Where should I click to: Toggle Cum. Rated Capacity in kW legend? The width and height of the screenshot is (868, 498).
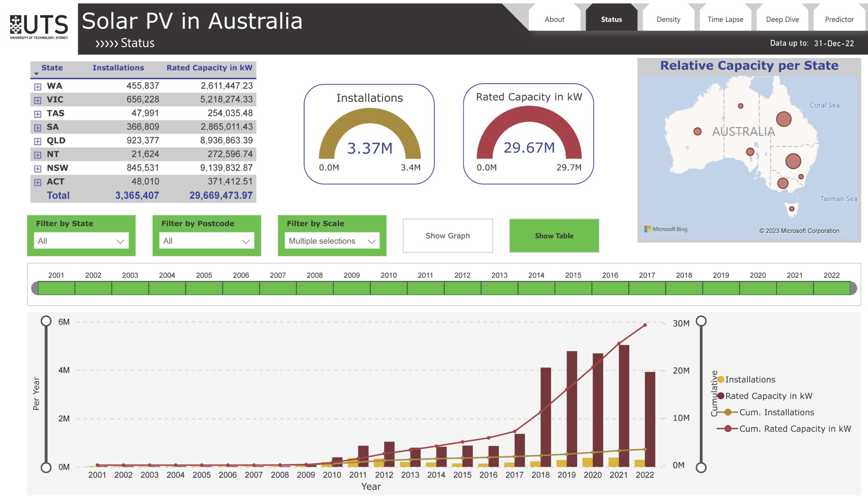tap(784, 428)
